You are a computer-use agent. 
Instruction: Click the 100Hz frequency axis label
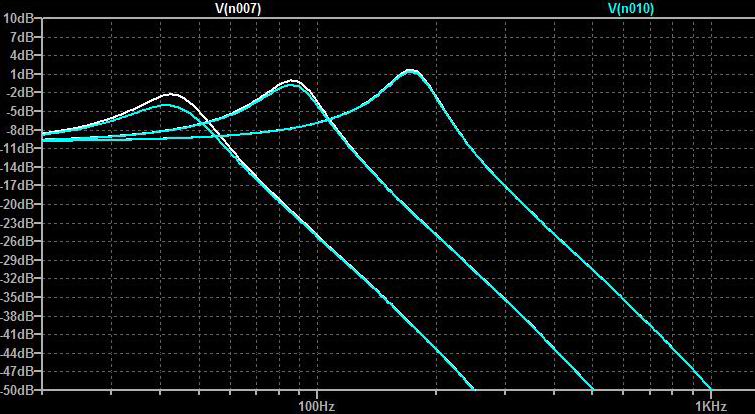(x=316, y=406)
